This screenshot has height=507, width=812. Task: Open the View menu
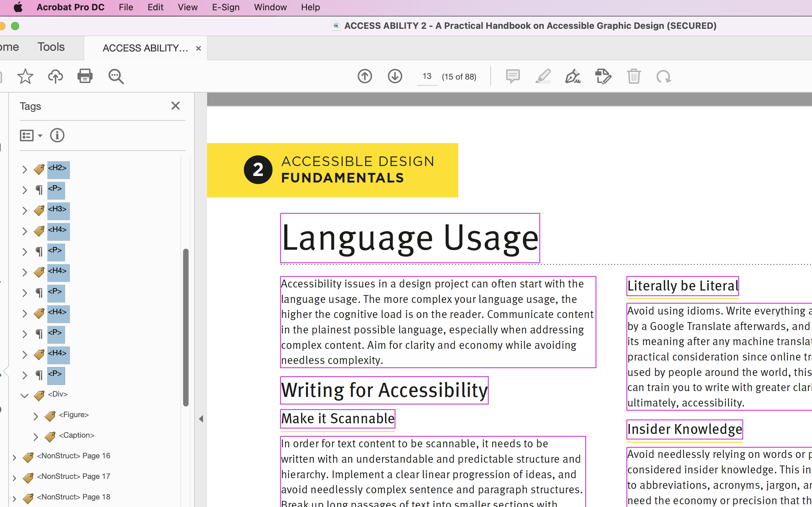tap(188, 7)
